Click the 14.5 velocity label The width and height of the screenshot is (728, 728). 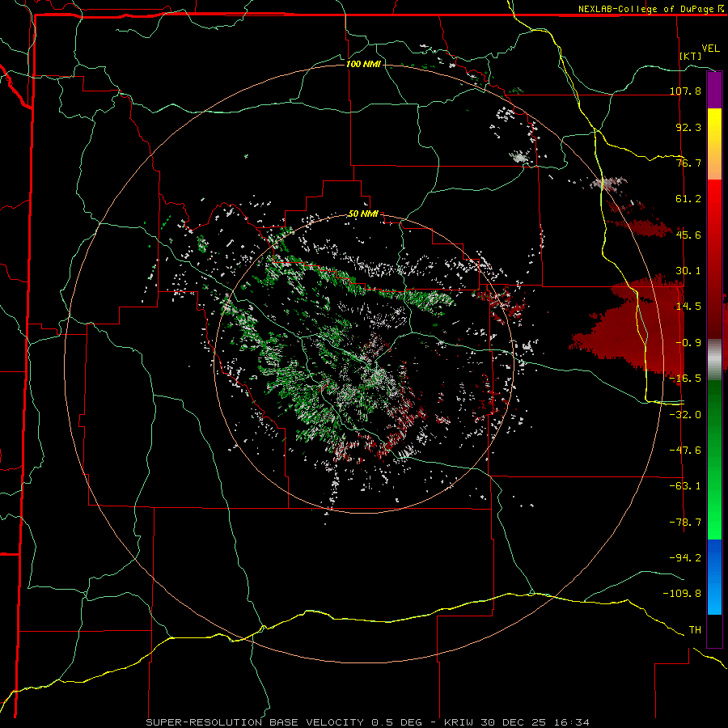pos(688,307)
